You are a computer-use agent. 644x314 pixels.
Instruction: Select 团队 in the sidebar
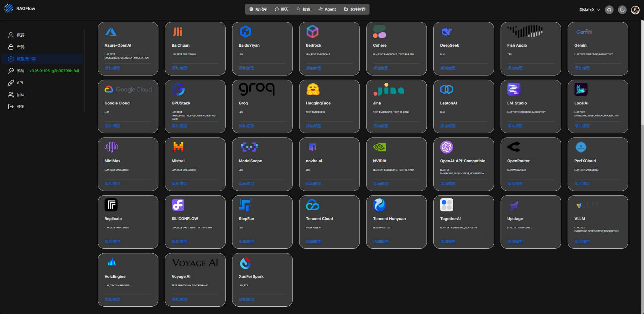[x=20, y=95]
